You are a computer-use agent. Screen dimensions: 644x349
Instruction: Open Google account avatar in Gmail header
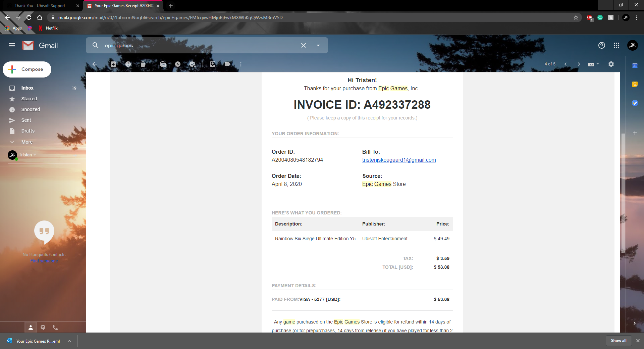pyautogui.click(x=633, y=45)
